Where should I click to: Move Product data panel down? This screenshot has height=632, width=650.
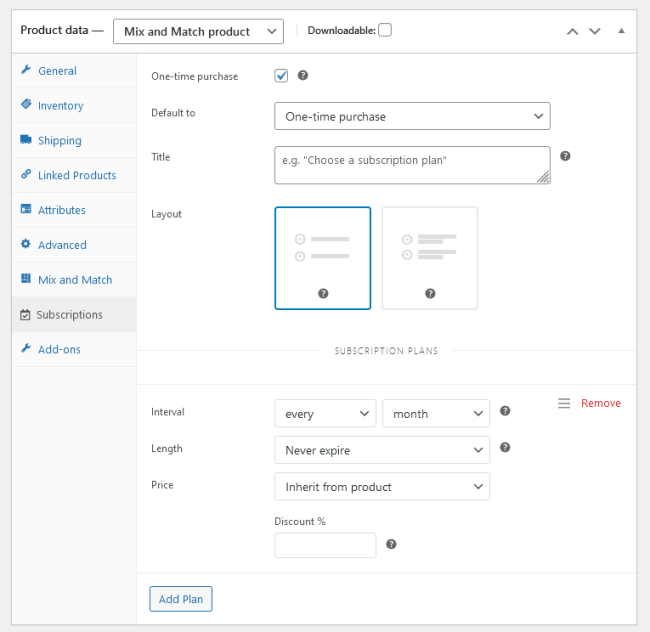[595, 31]
